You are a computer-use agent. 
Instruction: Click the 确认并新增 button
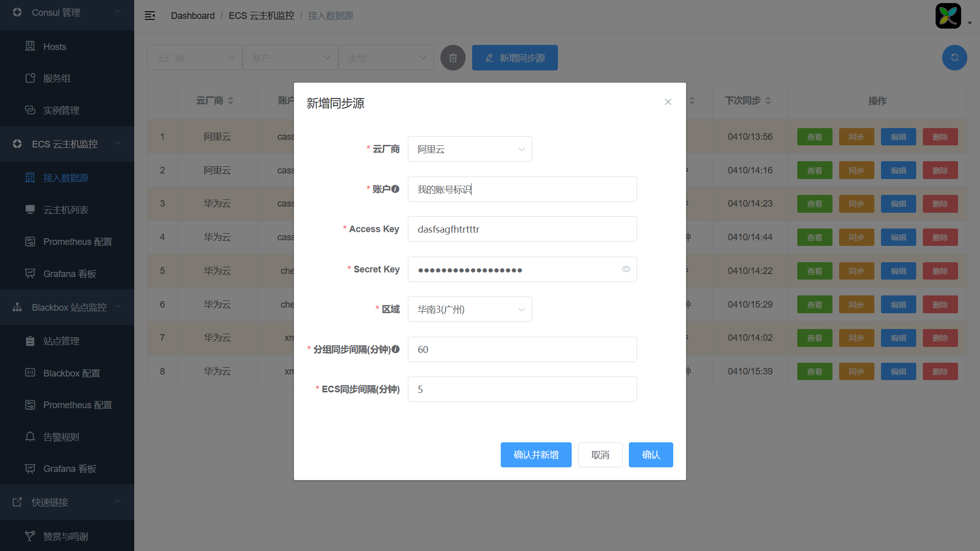coord(535,455)
